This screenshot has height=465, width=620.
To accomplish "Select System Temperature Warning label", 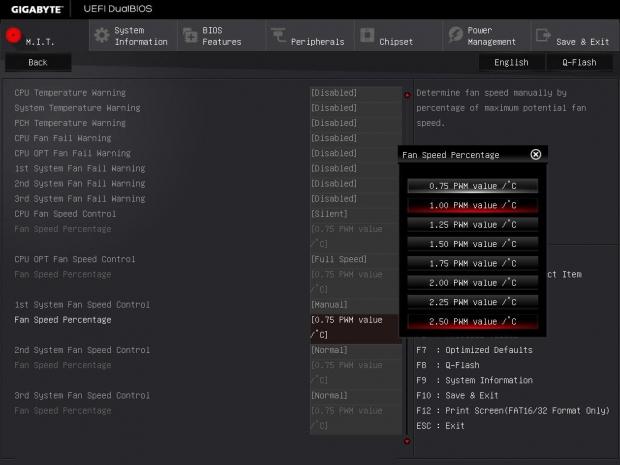I will [x=78, y=108].
